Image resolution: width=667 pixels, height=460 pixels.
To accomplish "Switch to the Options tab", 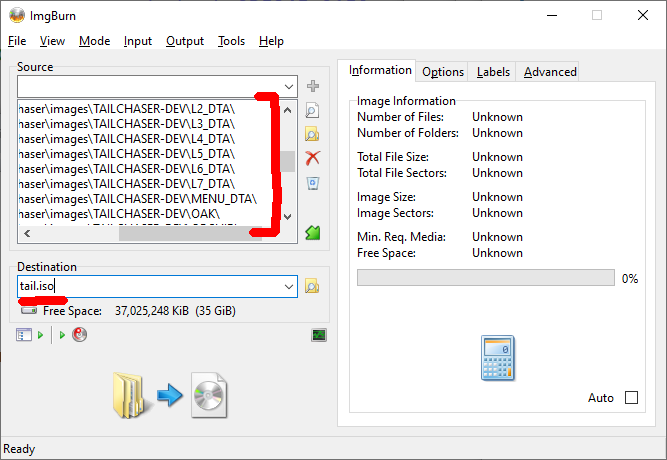I will (x=442, y=72).
